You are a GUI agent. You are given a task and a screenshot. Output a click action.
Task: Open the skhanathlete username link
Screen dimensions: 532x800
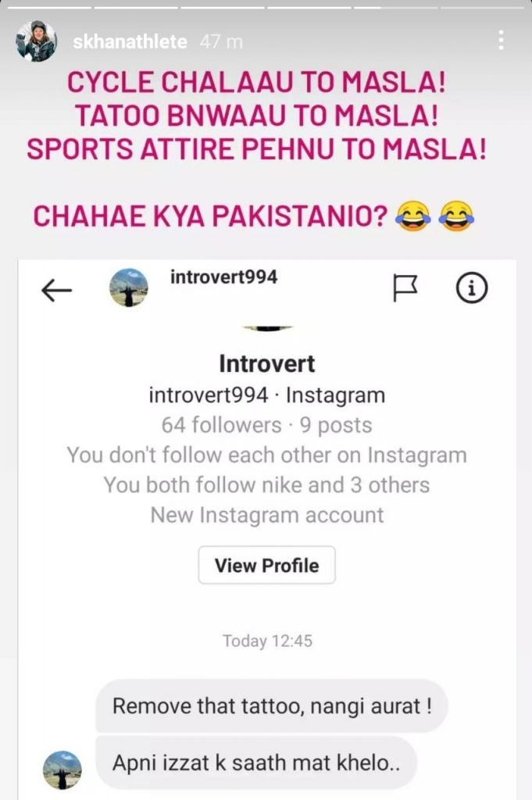pyautogui.click(x=130, y=41)
